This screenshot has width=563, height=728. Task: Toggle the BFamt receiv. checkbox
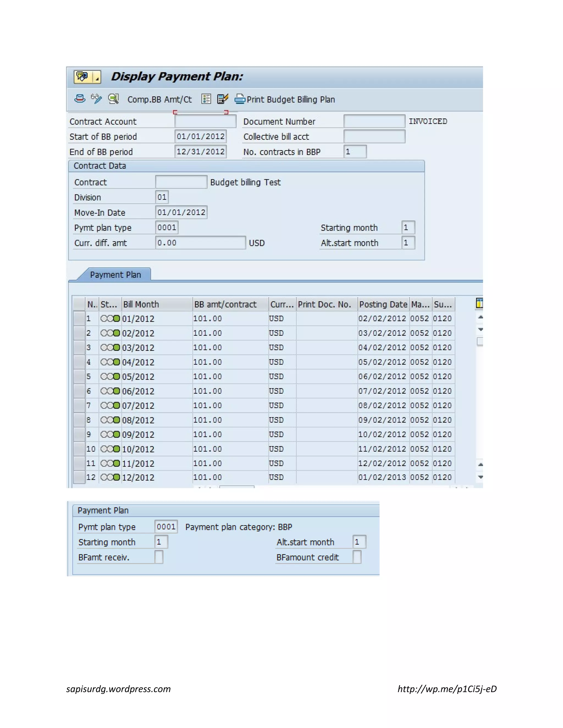point(159,557)
